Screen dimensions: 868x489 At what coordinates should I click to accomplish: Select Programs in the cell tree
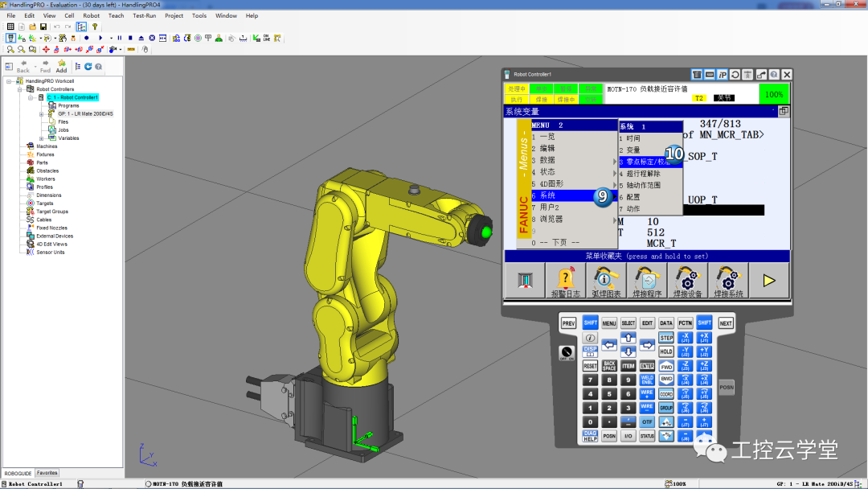[68, 105]
